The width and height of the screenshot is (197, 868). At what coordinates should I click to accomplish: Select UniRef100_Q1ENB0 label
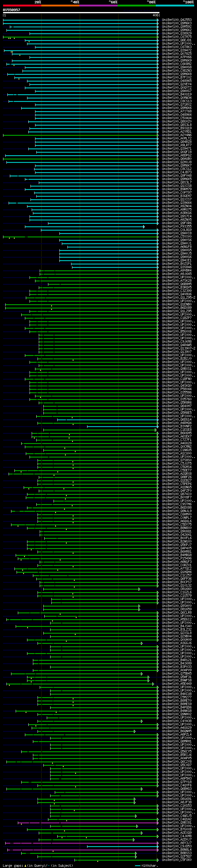pyautogui.click(x=177, y=304)
